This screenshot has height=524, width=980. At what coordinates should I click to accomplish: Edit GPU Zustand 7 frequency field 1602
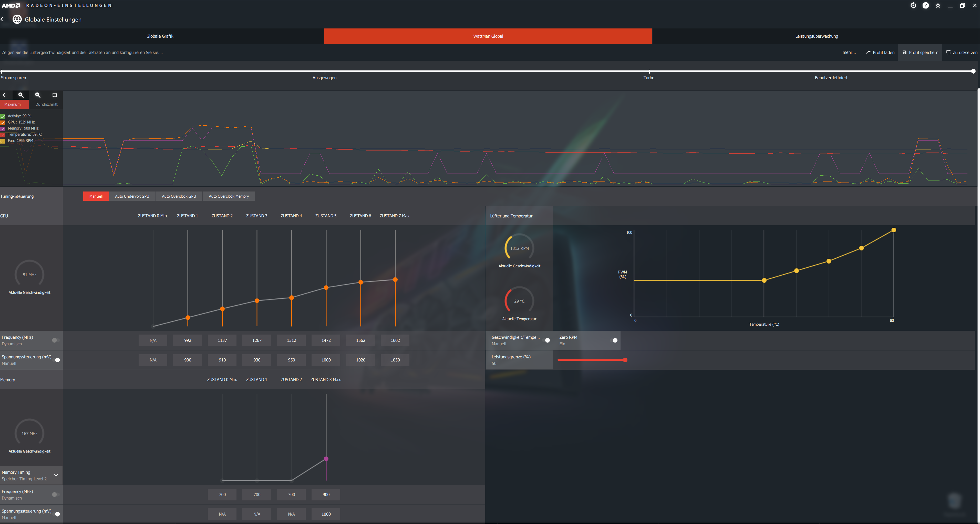tap(395, 341)
